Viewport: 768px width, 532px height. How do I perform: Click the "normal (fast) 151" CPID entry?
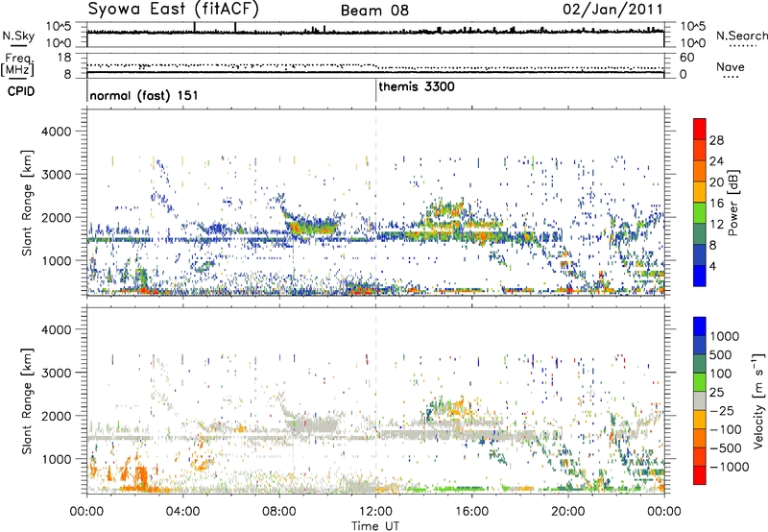[x=144, y=95]
